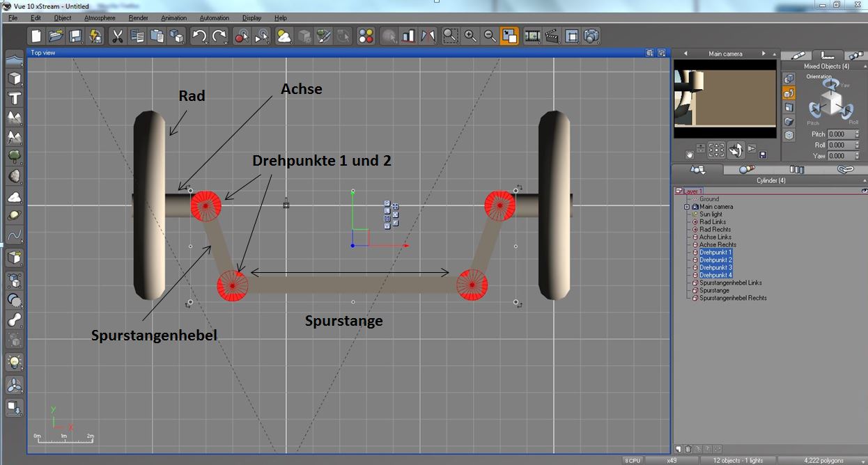Image resolution: width=868 pixels, height=465 pixels.
Task: Select Achse Rechts in the layer tree
Action: tap(718, 244)
